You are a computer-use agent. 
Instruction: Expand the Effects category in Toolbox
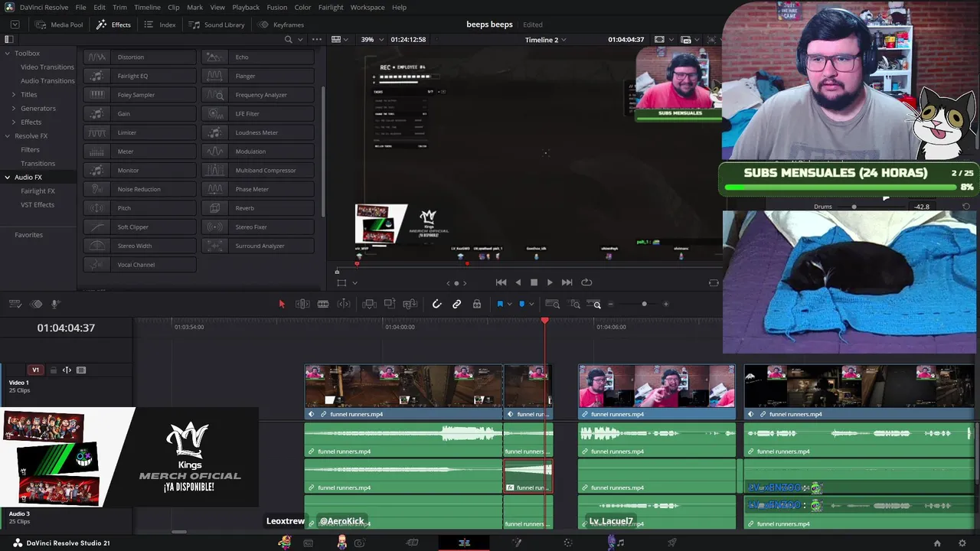[x=13, y=122]
